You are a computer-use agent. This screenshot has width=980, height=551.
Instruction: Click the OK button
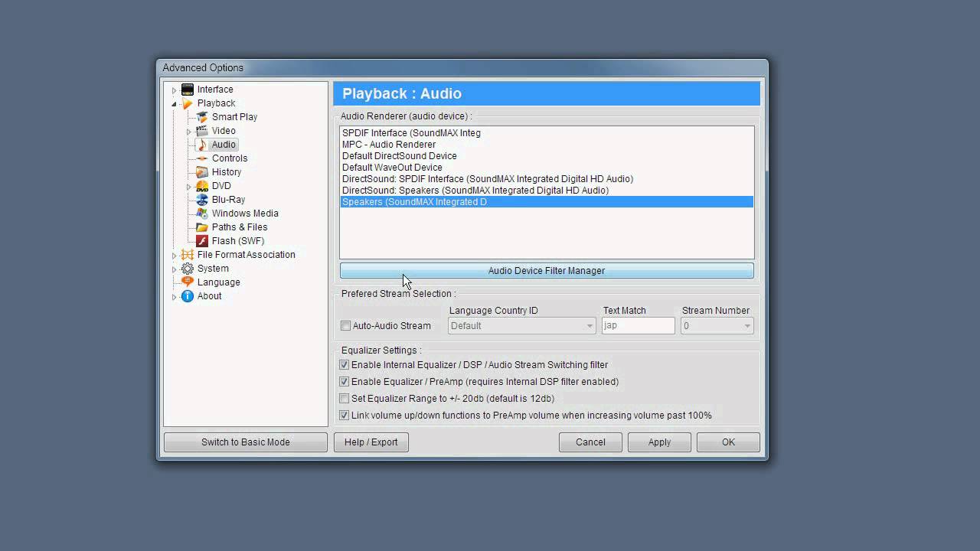[x=728, y=442]
